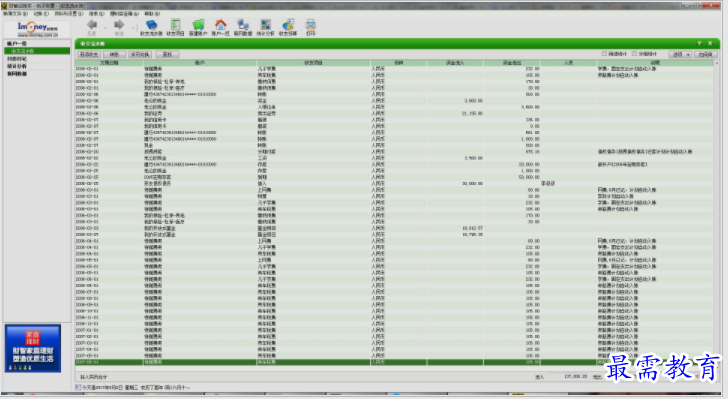The width and height of the screenshot is (728, 399).
Task: Click the pie chart budget icon
Action: click(x=288, y=25)
